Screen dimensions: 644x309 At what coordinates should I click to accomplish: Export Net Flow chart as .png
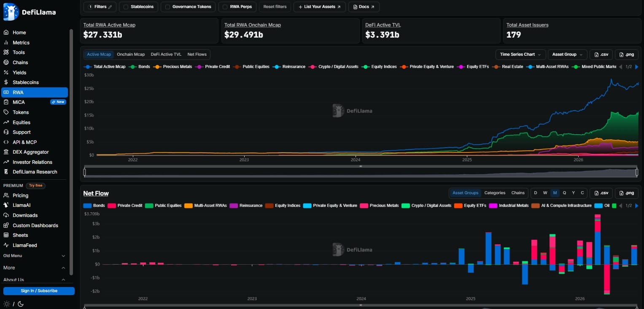[626, 193]
